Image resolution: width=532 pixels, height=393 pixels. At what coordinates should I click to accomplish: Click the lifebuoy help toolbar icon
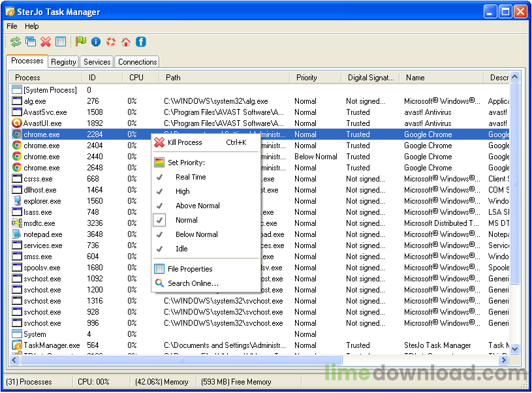111,42
